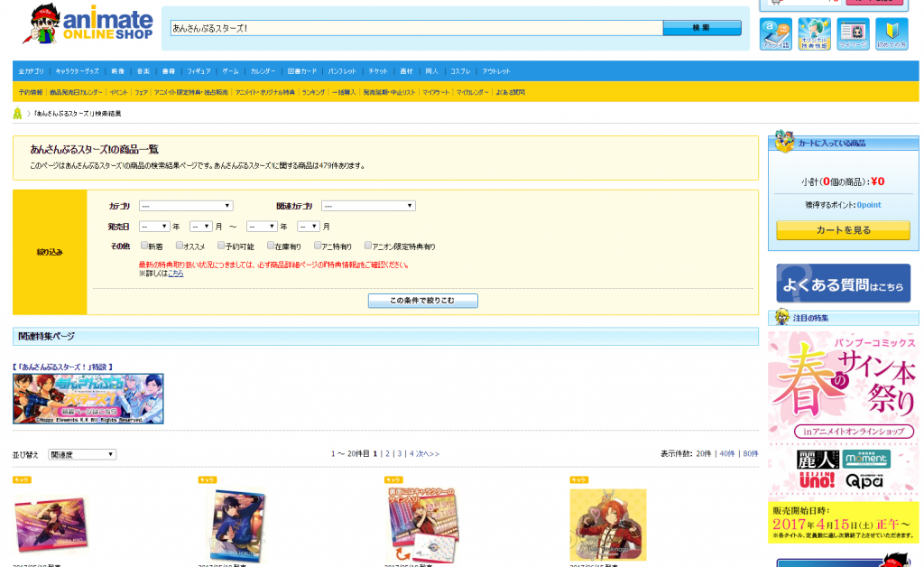Screen dimensions: 924x567
Task: Check the アニ特有り checkbox
Action: click(318, 246)
